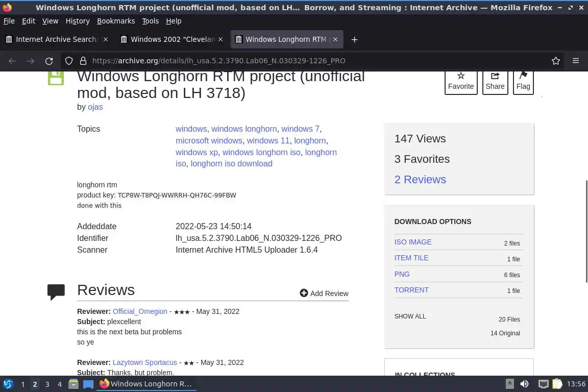This screenshot has height=392, width=588.
Task: Open a new tab with plus icon
Action: point(354,39)
